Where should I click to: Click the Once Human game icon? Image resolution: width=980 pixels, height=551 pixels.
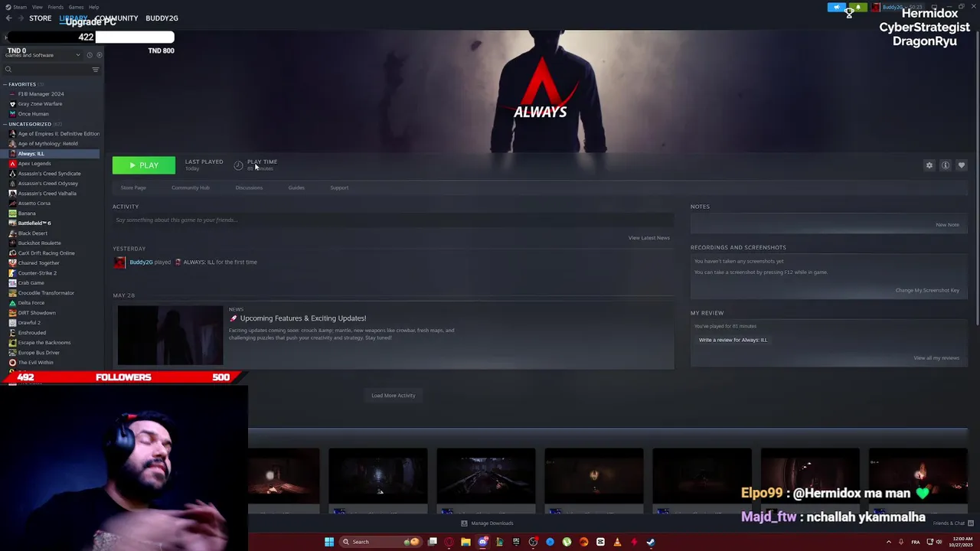tap(12, 114)
